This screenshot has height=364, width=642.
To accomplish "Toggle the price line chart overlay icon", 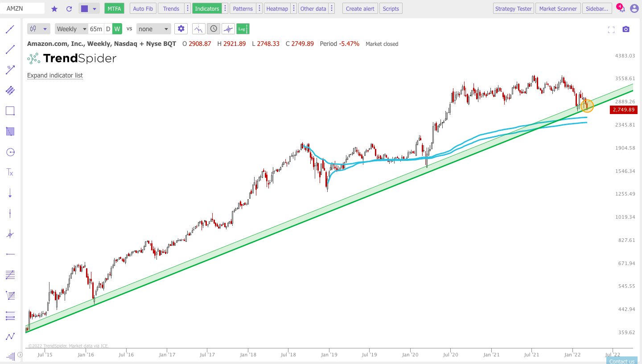I will (x=198, y=29).
